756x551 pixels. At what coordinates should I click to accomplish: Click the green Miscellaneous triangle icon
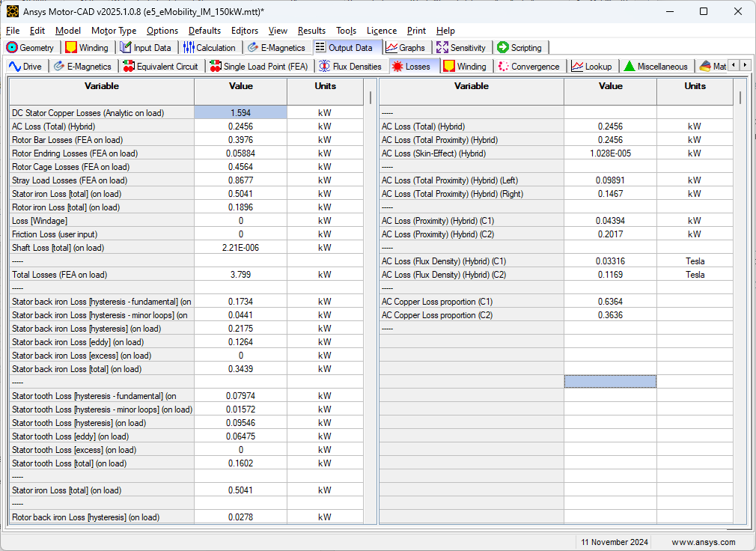pyautogui.click(x=630, y=66)
